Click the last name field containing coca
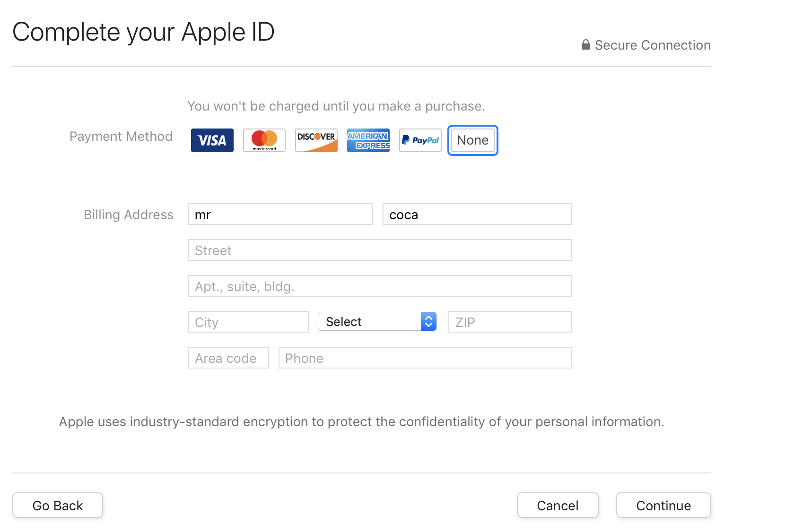The image size is (803, 532). (477, 215)
